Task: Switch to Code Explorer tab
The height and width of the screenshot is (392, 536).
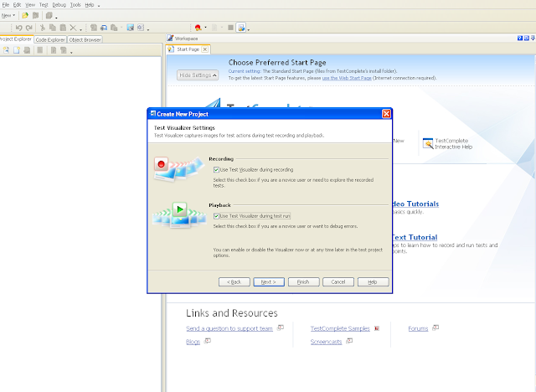Action: pos(50,39)
